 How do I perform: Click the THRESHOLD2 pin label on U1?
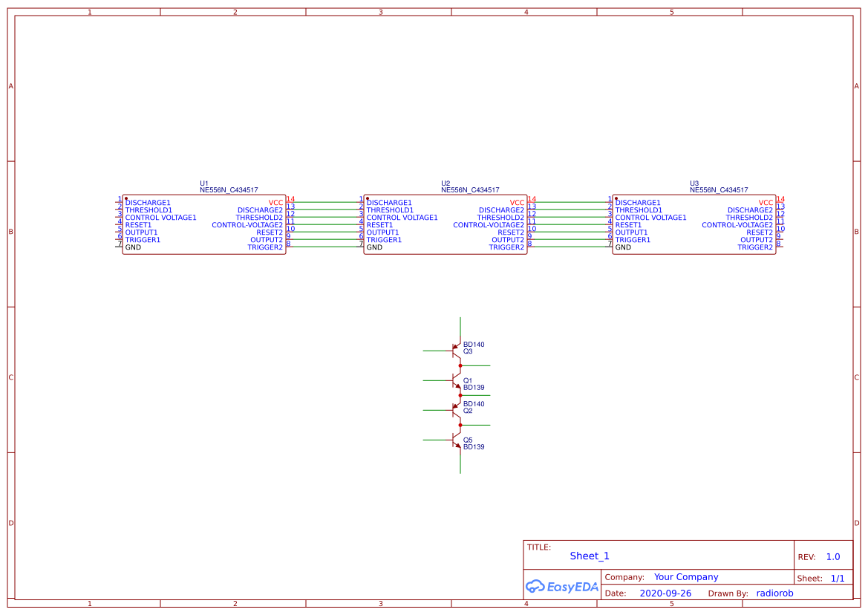tap(259, 218)
